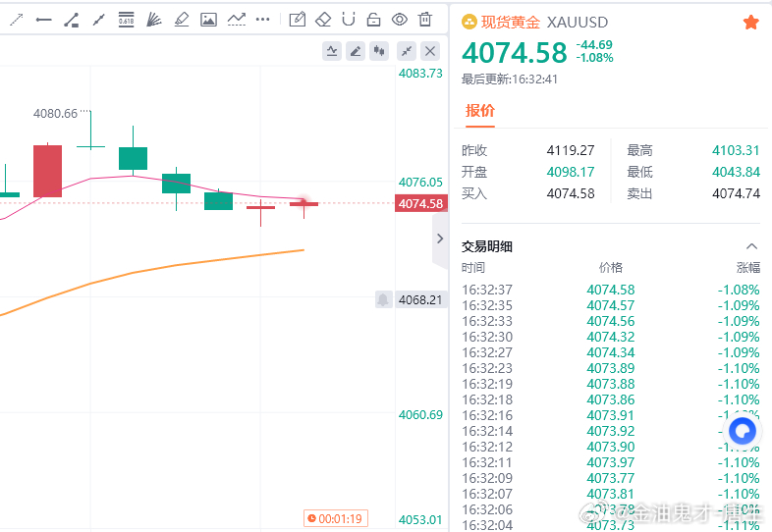Select the 0.618 Fibonacci retracement tool
Viewport: 772px width, 532px height.
[126, 20]
